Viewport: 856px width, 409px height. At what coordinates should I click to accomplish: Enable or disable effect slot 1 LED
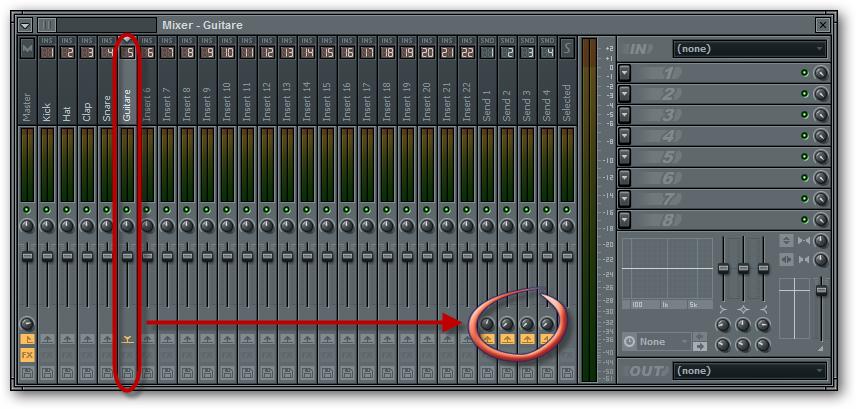click(x=805, y=73)
